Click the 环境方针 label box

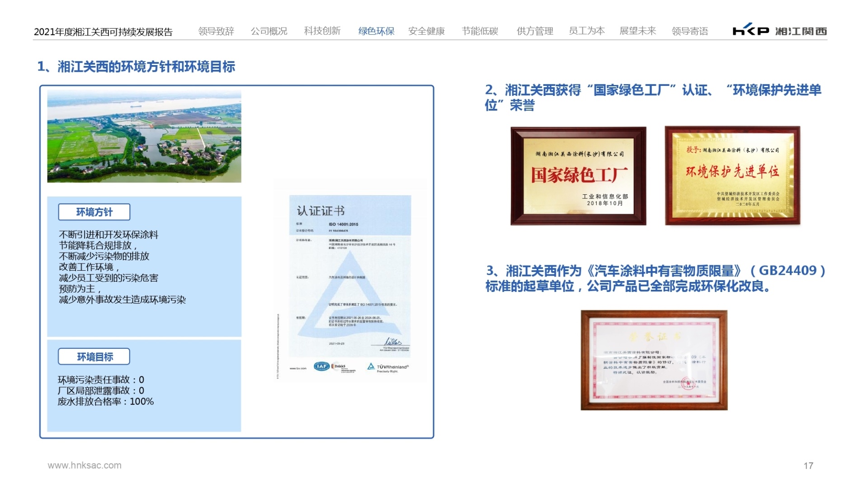coord(94,212)
